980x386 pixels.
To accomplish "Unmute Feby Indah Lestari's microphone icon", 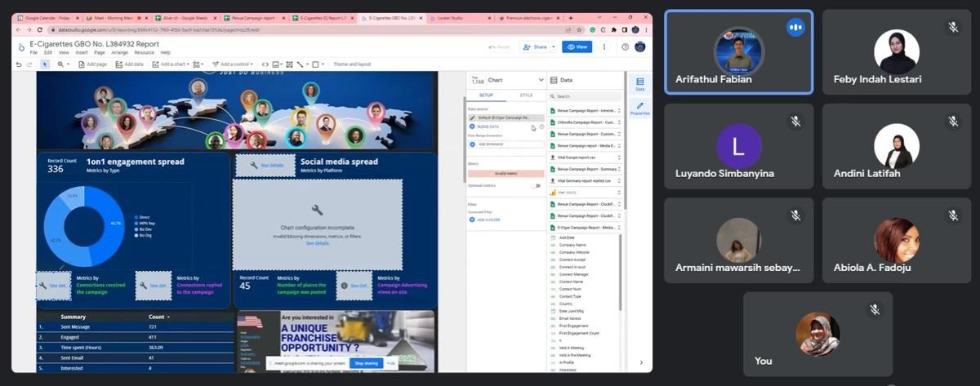I will (x=952, y=27).
